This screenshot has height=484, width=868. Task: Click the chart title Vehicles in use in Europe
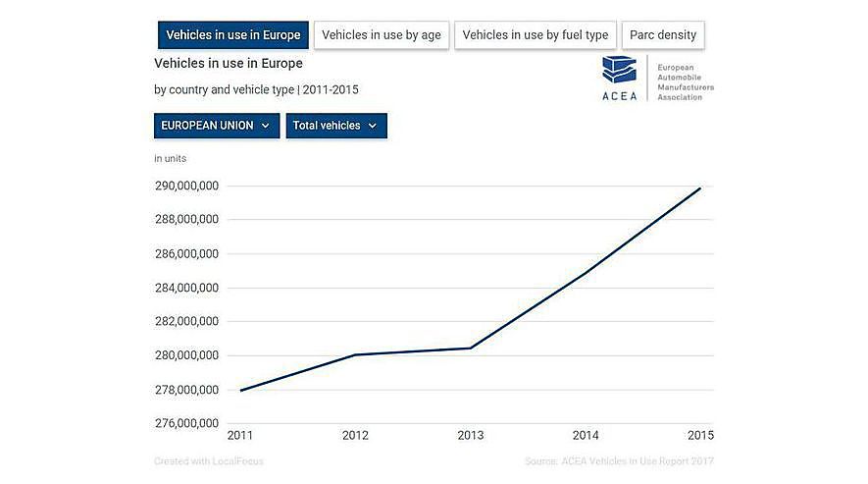[229, 64]
